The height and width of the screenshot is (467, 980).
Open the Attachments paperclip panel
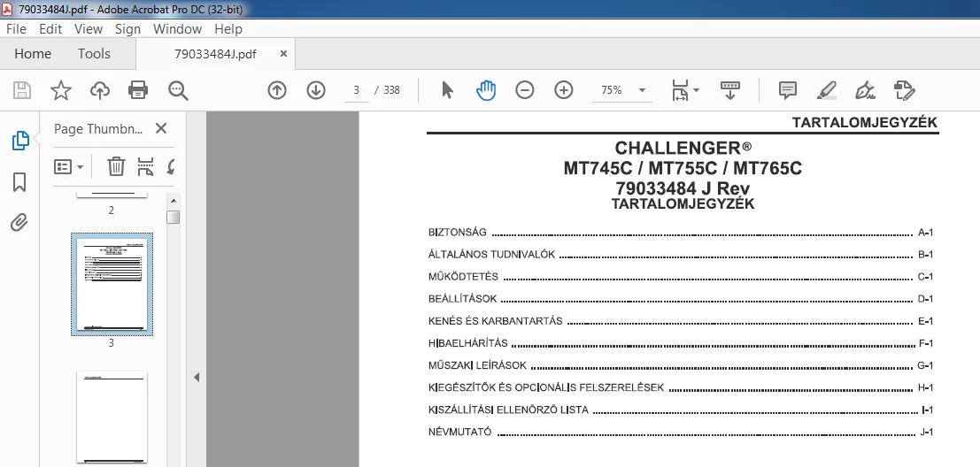19,222
